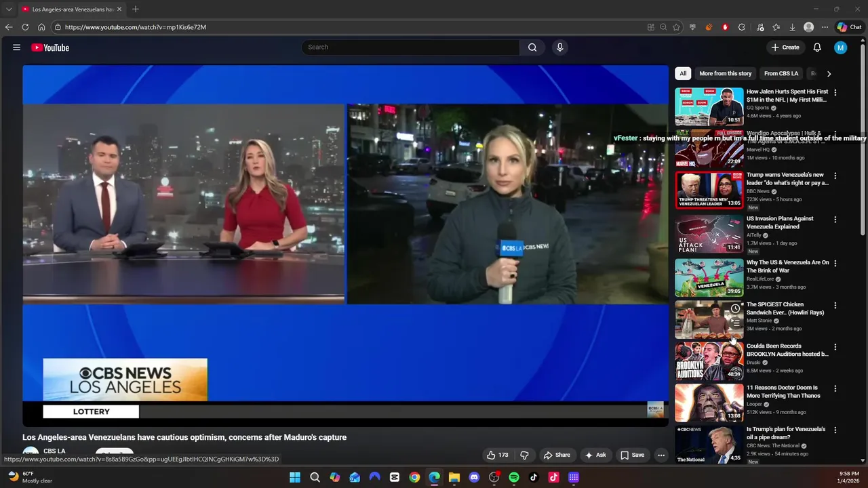
Task: Open the CBS LA channel name
Action: 54,451
